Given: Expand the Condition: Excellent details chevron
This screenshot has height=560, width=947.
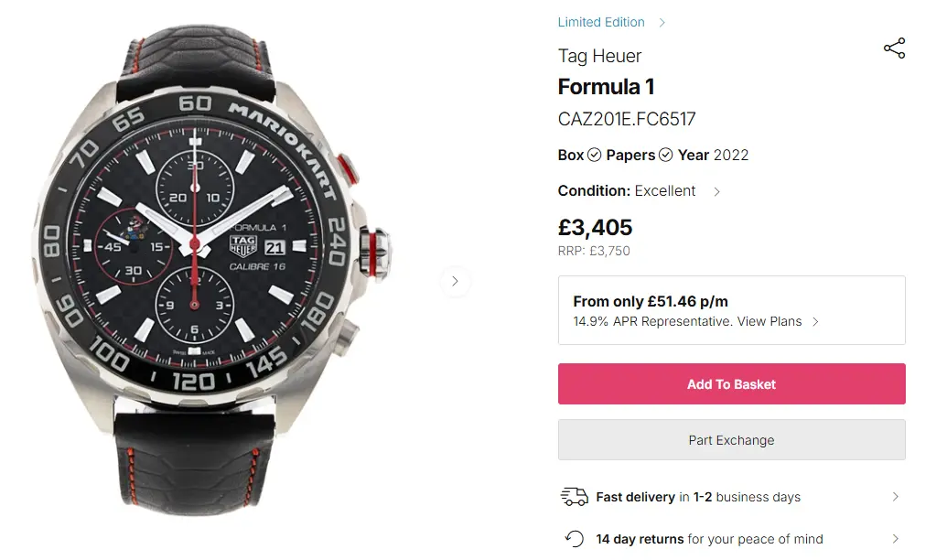Looking at the screenshot, I should click(716, 191).
